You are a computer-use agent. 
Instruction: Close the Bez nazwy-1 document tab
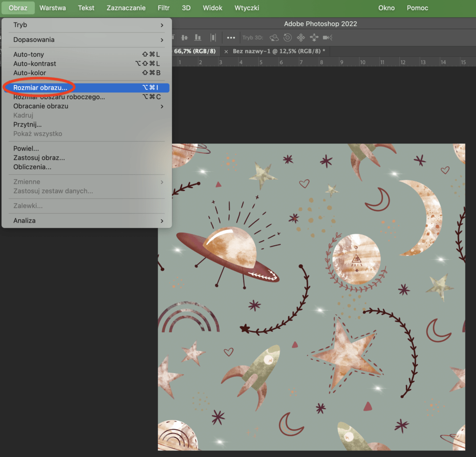[x=226, y=51]
